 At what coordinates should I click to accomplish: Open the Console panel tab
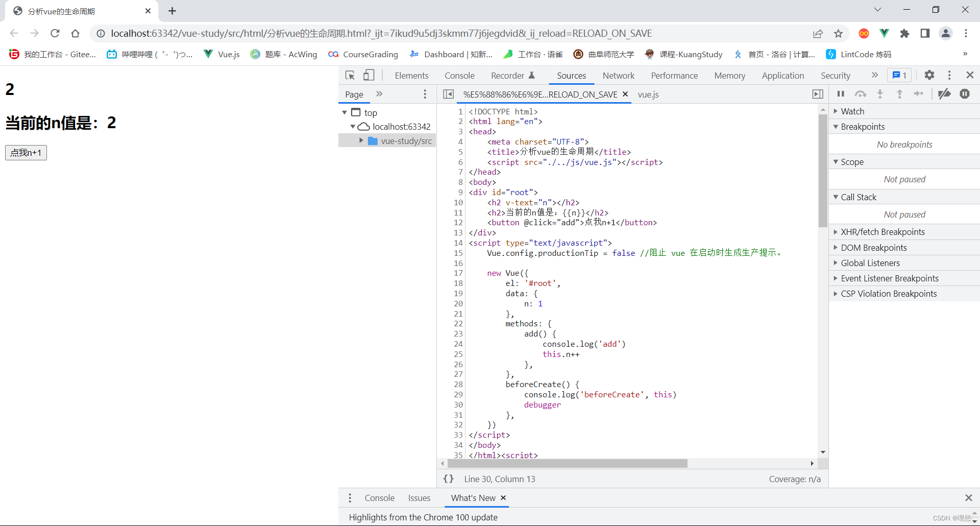coord(459,76)
